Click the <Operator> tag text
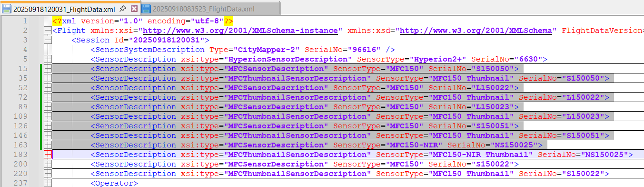The image size is (644, 187). coord(114,183)
